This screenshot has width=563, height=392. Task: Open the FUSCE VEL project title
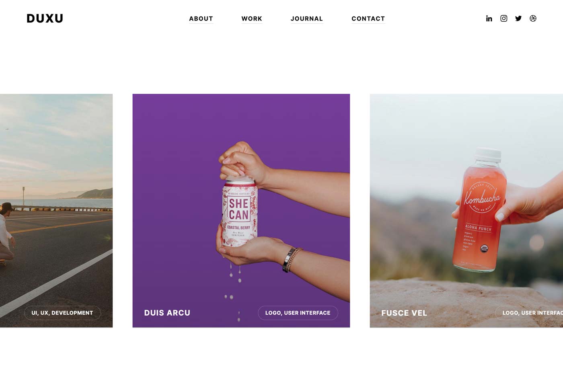pyautogui.click(x=404, y=313)
